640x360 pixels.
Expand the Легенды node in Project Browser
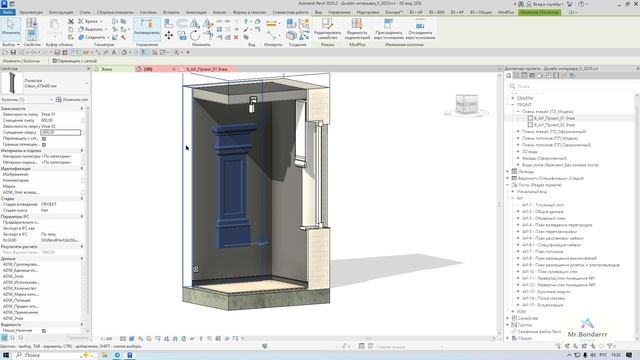(508, 171)
